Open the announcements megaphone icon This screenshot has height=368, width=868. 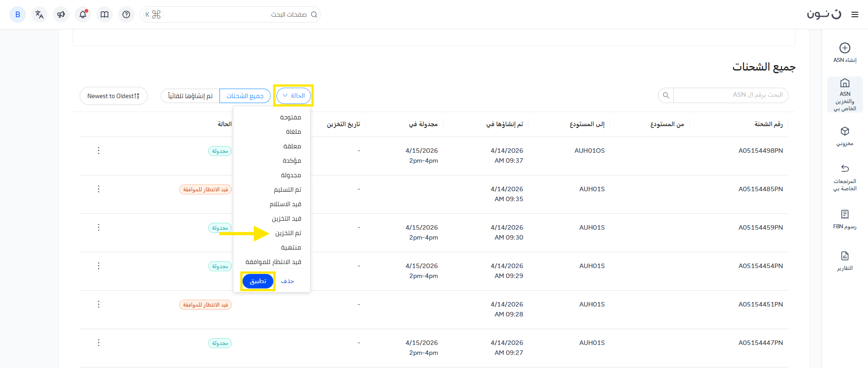61,14
